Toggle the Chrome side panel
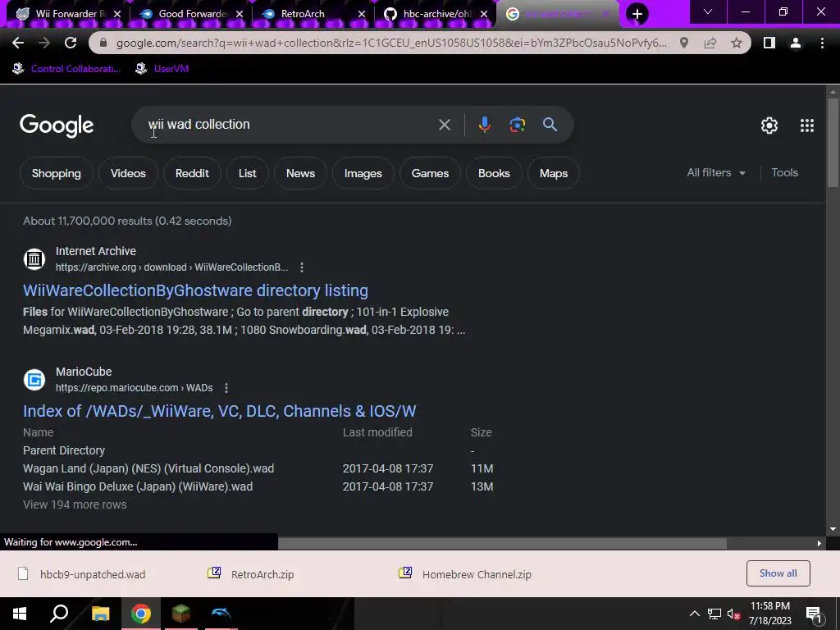The width and height of the screenshot is (840, 630). [x=769, y=43]
